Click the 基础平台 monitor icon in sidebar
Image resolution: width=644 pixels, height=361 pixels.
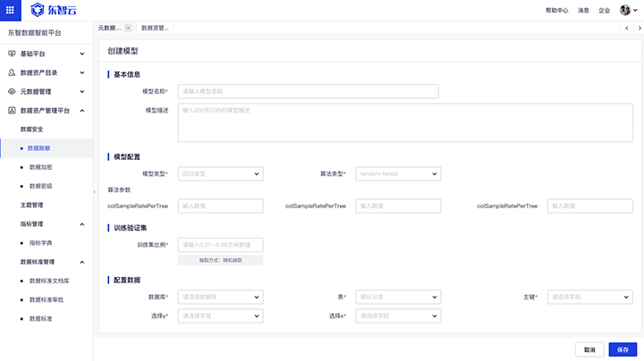[x=12, y=54]
